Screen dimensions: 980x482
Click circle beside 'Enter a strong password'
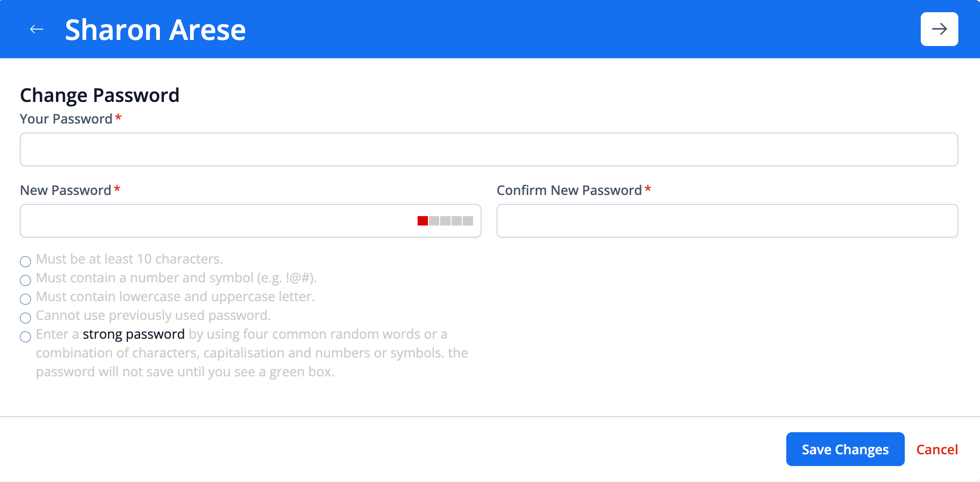click(25, 336)
